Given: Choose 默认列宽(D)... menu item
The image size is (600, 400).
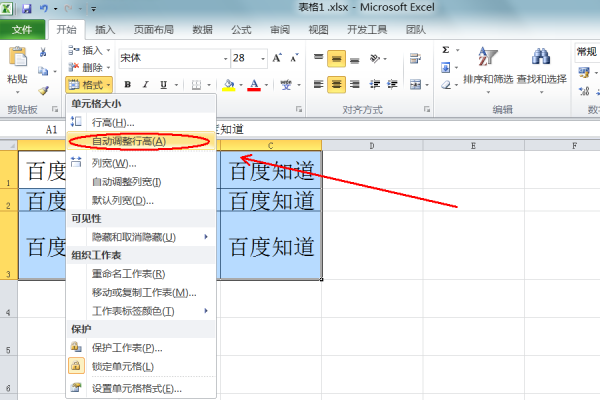Looking at the screenshot, I should (142, 200).
